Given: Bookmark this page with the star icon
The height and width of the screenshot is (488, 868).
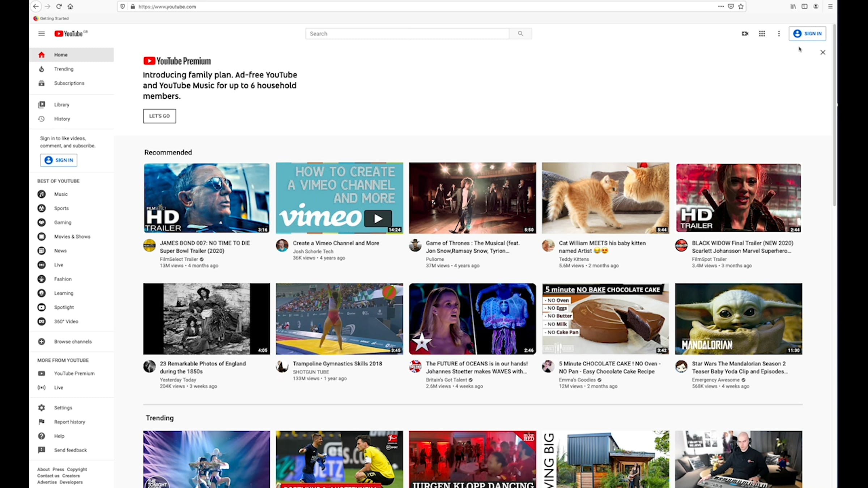Looking at the screenshot, I should pos(741,7).
